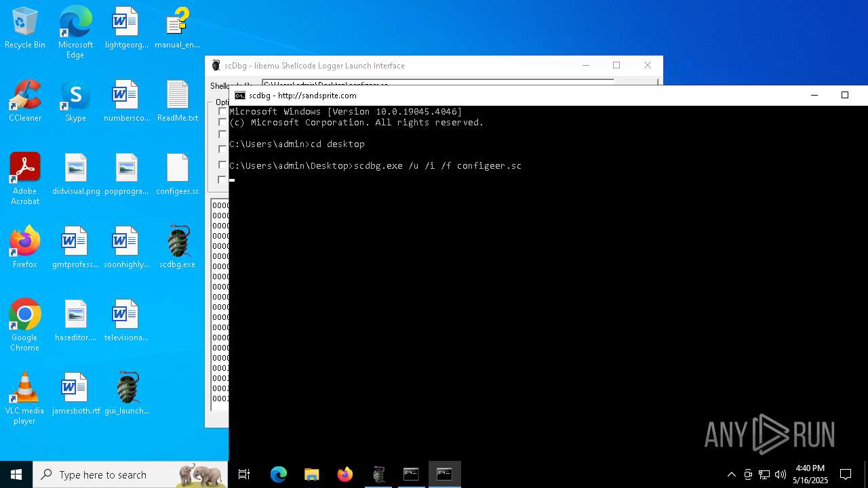Click the scDbg launcher title bar icon
Image resolution: width=868 pixels, height=488 pixels.
click(x=216, y=66)
